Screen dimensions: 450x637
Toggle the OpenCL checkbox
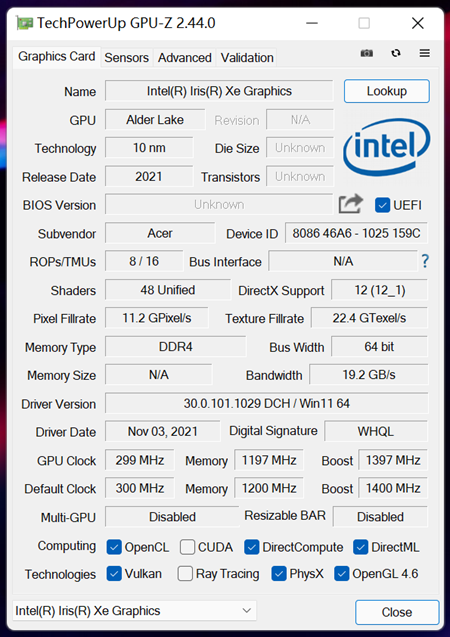tap(114, 547)
